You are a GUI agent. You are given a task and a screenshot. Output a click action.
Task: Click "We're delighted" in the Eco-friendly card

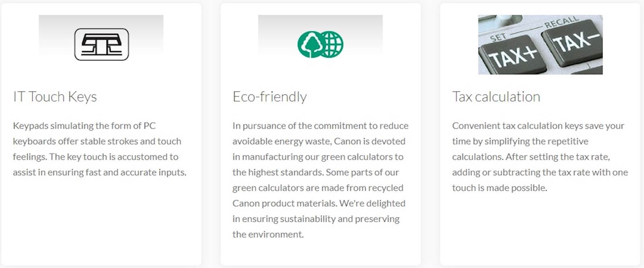pos(372,204)
